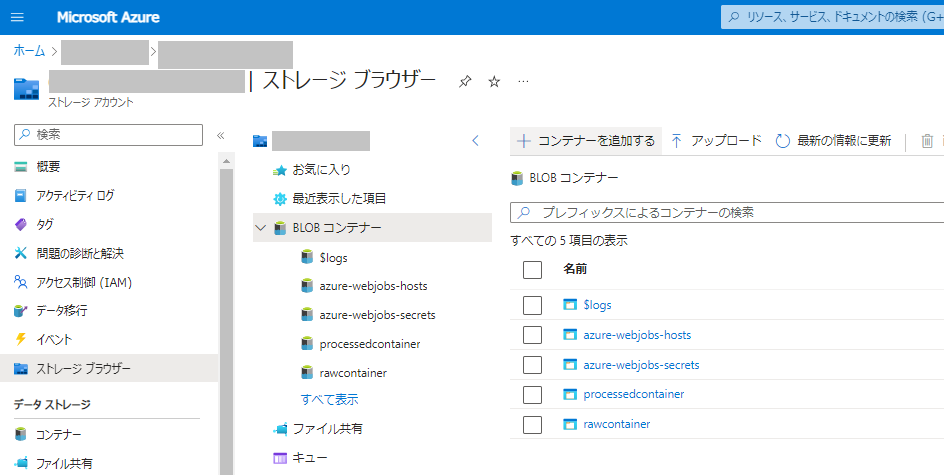Open アクセス制御 (IAM) menu item
The height and width of the screenshot is (475, 944).
84,282
